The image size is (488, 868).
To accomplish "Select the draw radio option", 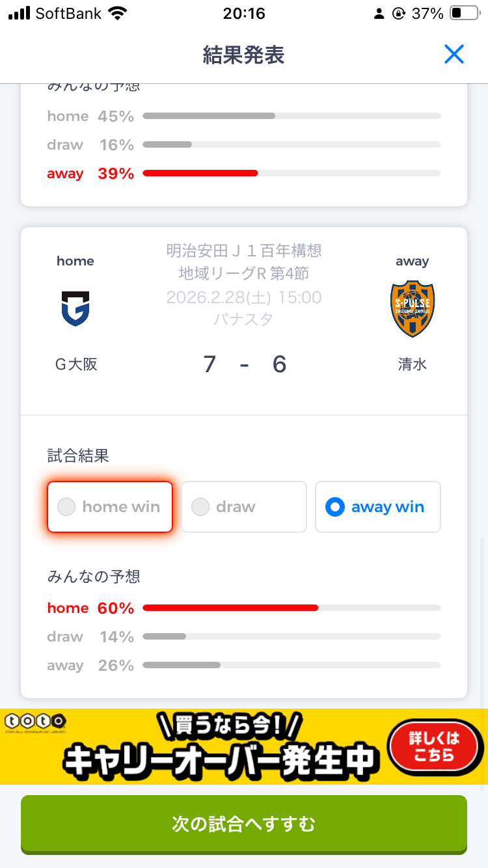I will click(243, 507).
